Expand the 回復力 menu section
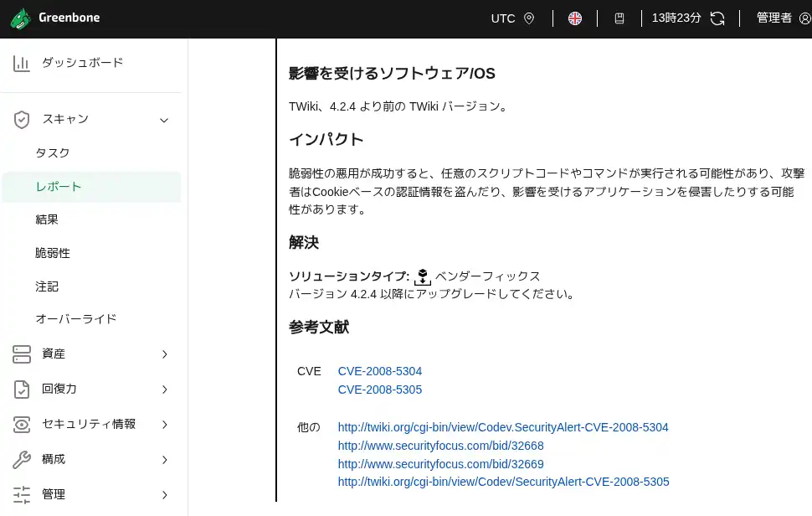Screen dimensions: 812x516 164,390
